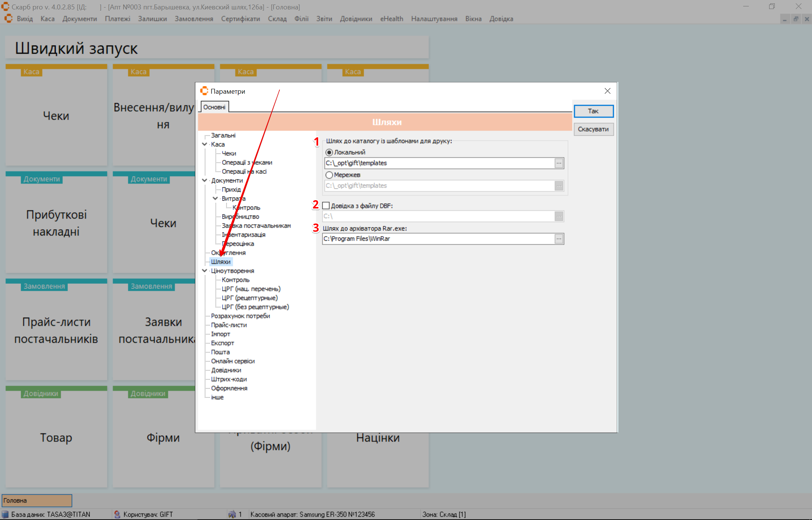Open the Налаштування menu

[434, 19]
